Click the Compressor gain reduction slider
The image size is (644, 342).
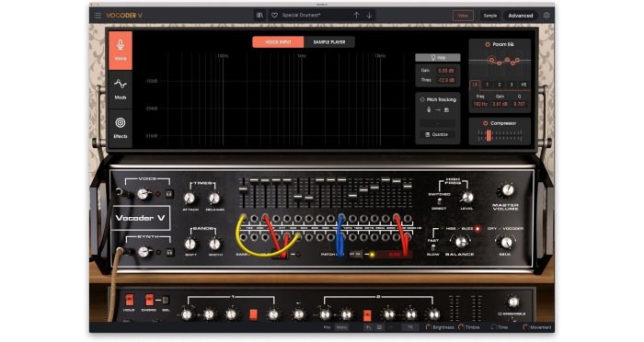(x=489, y=135)
